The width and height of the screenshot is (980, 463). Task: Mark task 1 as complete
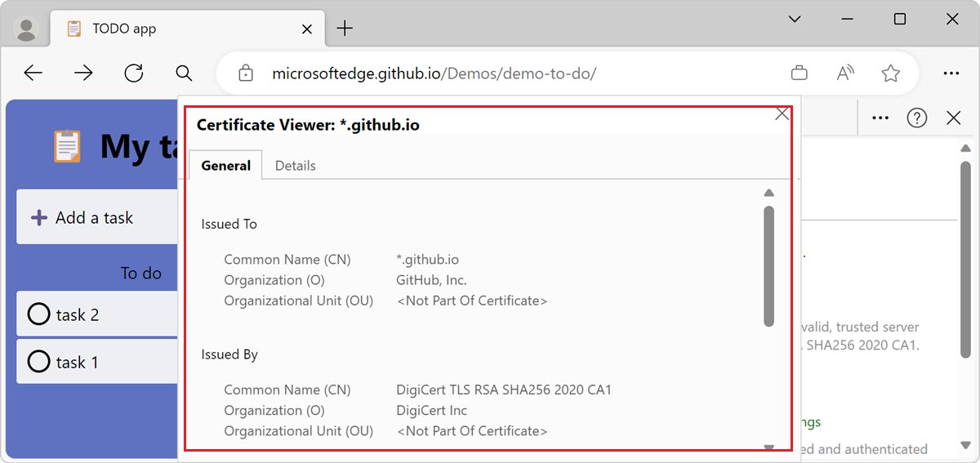[x=38, y=361]
